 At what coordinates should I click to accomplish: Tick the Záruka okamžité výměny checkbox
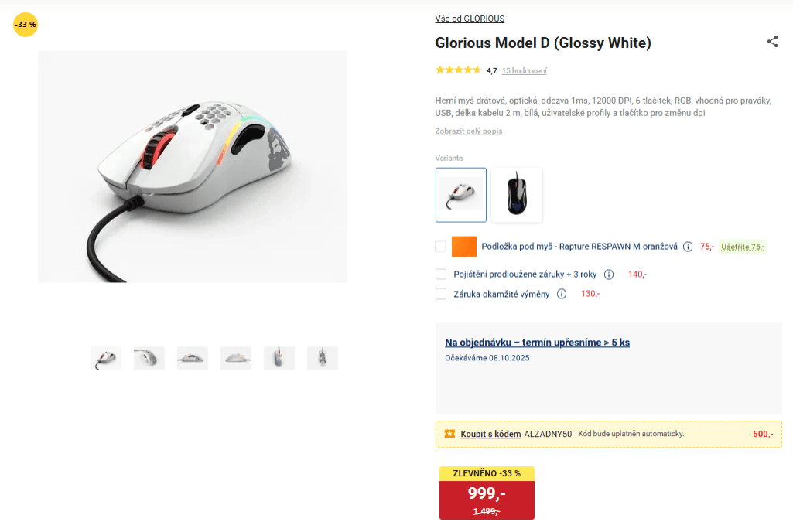[x=441, y=294]
